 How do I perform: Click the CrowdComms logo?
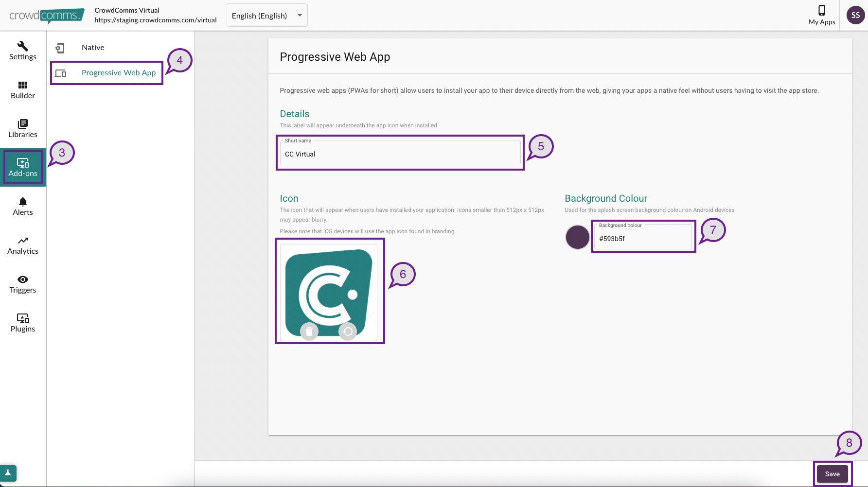47,16
